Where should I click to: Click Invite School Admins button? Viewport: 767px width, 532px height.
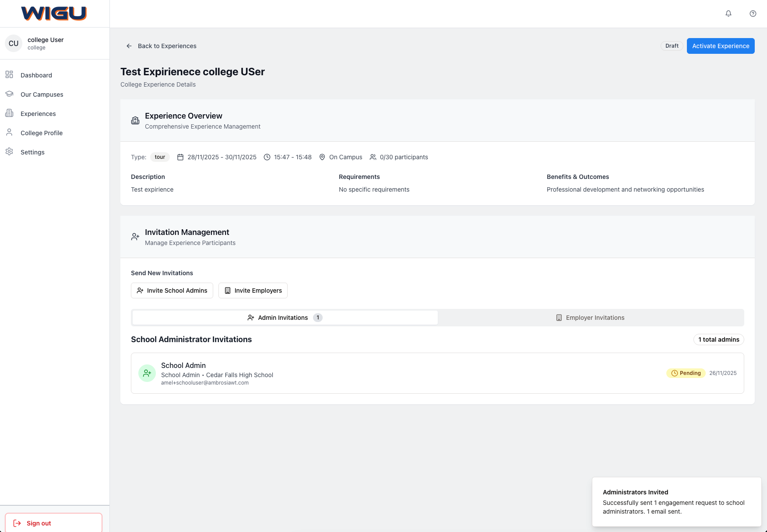pyautogui.click(x=172, y=290)
